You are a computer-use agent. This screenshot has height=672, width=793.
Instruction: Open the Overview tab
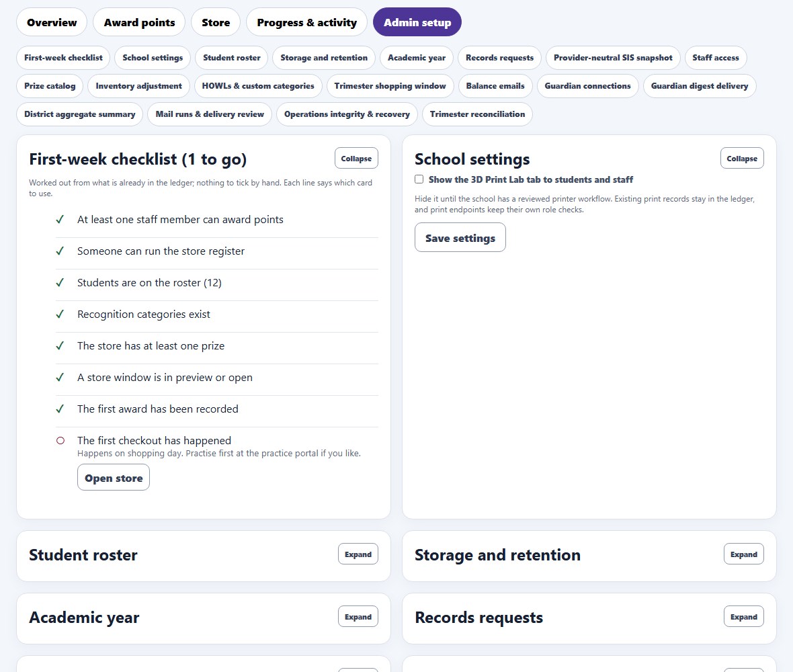point(52,22)
